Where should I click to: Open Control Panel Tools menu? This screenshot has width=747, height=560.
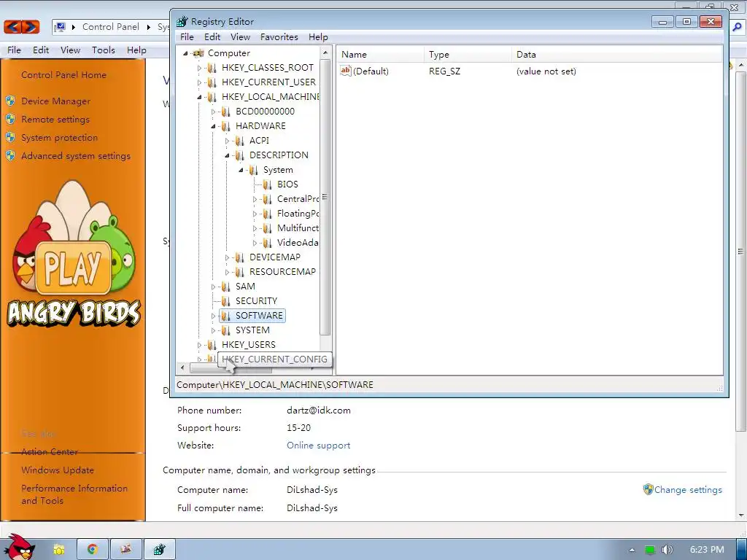point(104,50)
